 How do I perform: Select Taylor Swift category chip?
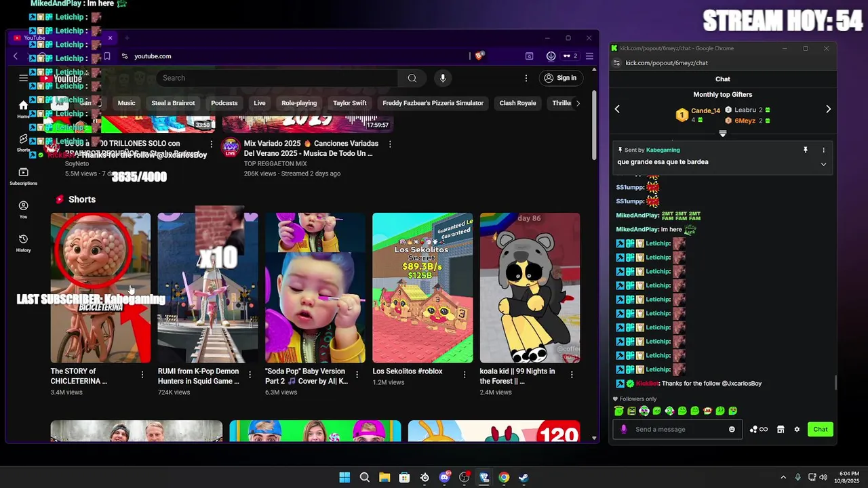[350, 103]
